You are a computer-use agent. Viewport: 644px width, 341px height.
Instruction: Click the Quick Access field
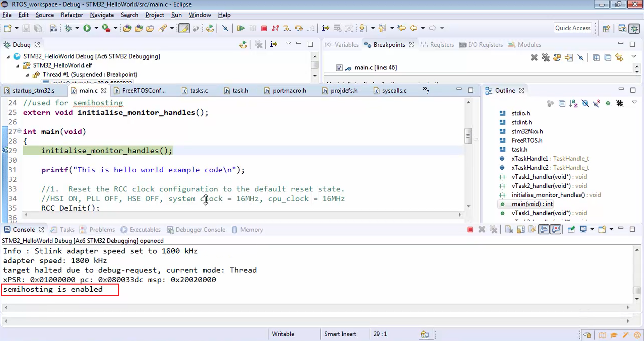572,28
